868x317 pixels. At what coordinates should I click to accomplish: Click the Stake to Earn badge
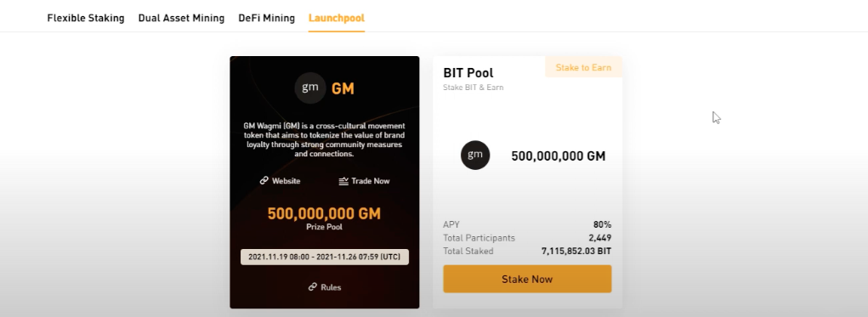click(583, 67)
